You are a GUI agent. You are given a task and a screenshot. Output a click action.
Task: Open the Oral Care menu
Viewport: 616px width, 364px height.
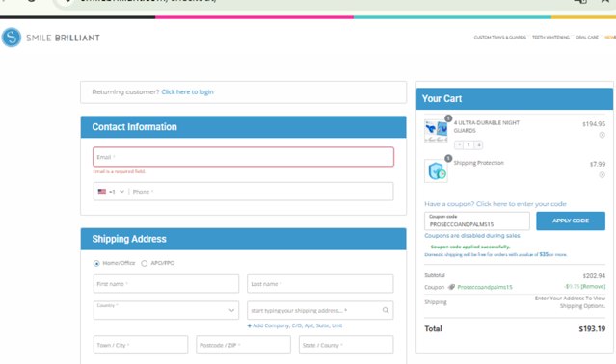[587, 38]
